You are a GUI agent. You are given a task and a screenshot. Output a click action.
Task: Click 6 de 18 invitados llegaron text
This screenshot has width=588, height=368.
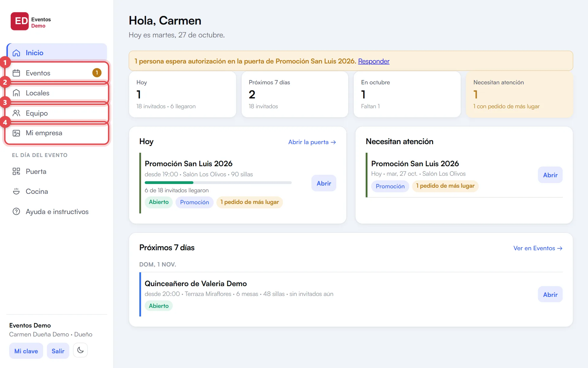point(177,190)
